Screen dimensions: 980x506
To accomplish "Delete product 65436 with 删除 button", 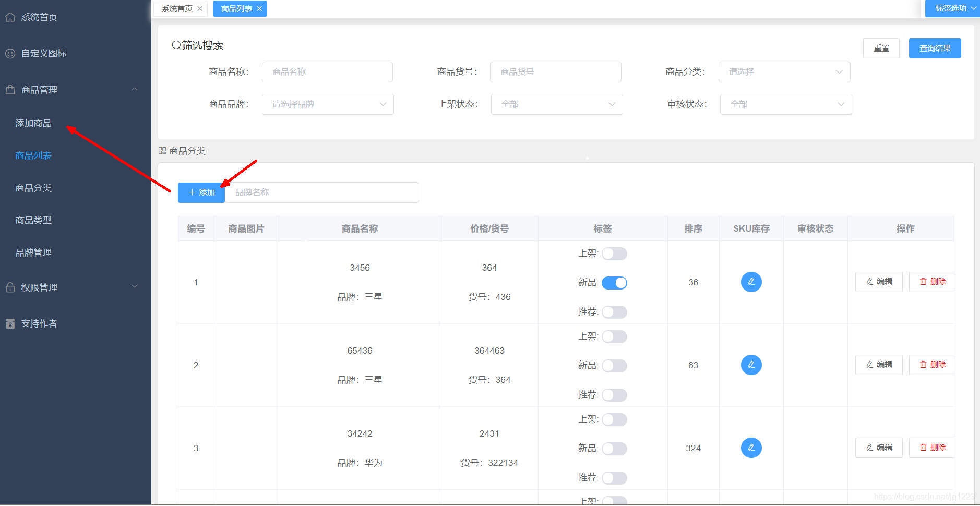I will coord(931,365).
